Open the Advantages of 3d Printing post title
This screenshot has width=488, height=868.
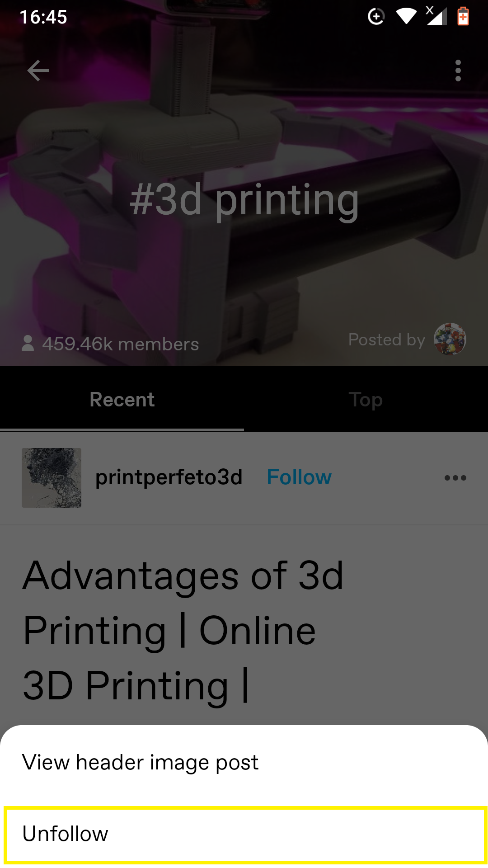[183, 630]
